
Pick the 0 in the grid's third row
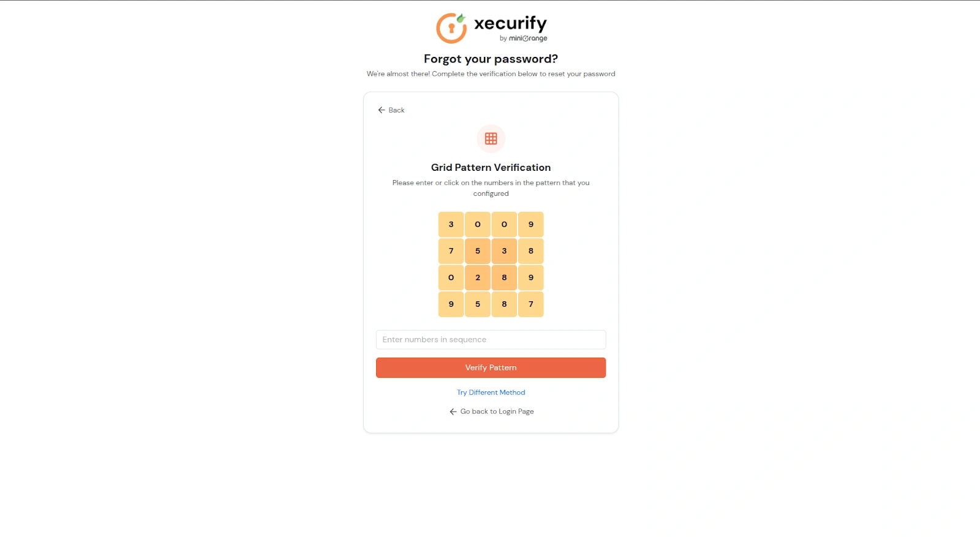(451, 277)
